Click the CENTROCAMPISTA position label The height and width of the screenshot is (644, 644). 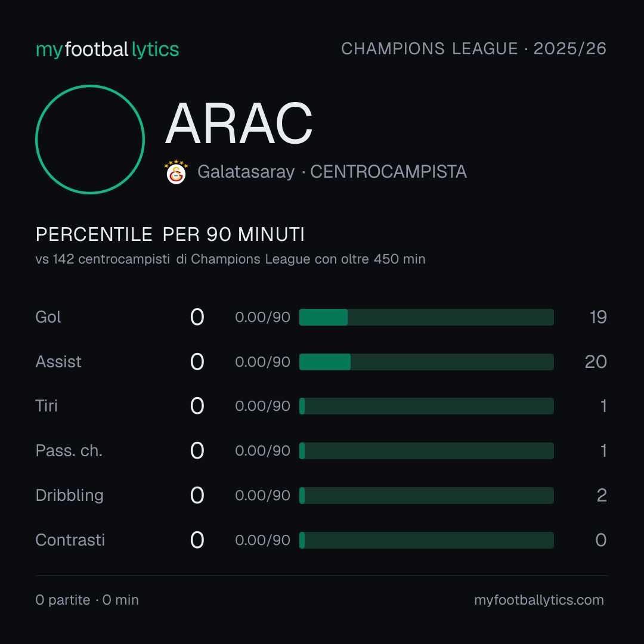[388, 172]
